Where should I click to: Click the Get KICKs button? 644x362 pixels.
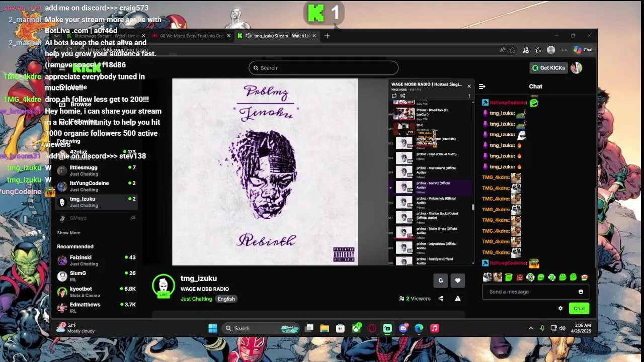click(549, 68)
